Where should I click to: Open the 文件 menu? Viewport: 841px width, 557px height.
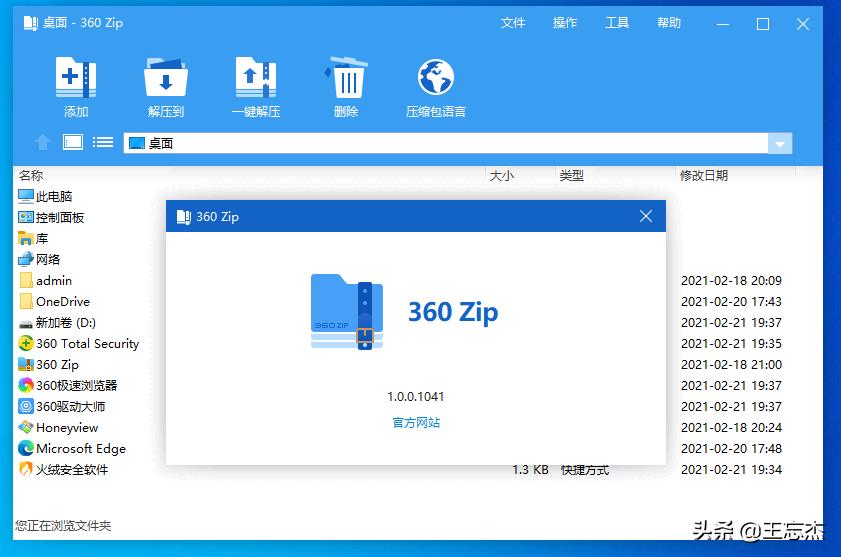tap(513, 23)
